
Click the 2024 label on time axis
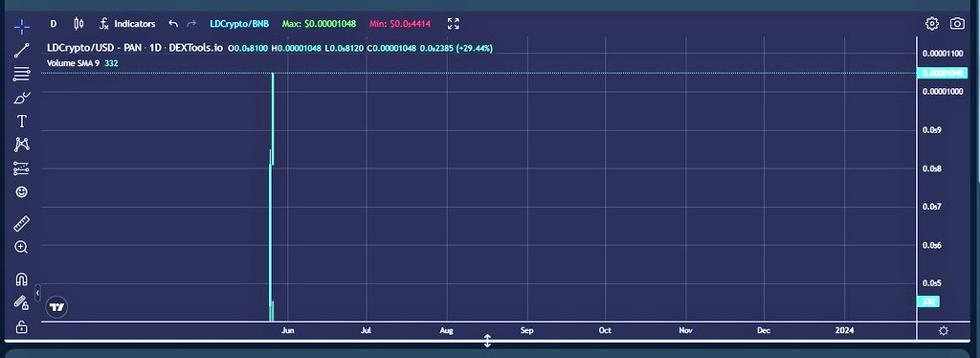[844, 330]
